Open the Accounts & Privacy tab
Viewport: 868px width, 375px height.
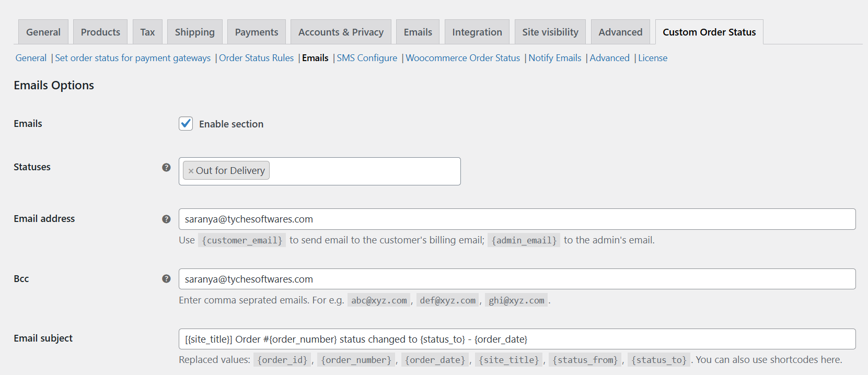[x=341, y=32]
